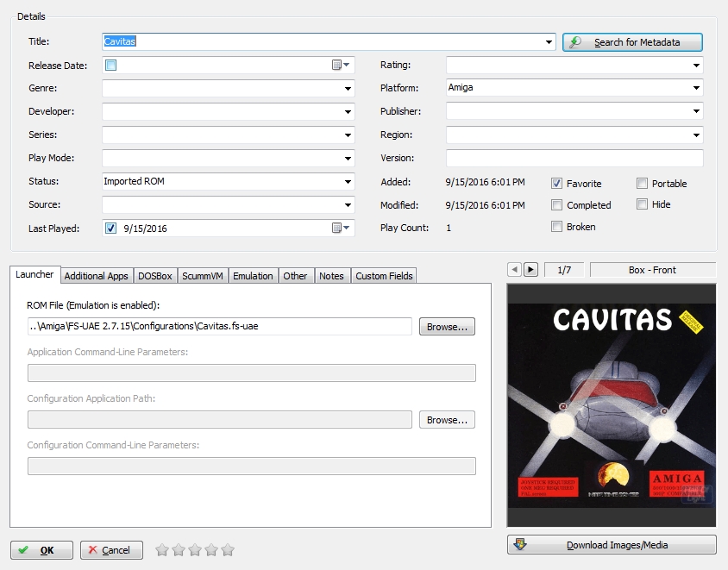Open the Developer dropdown

point(348,111)
